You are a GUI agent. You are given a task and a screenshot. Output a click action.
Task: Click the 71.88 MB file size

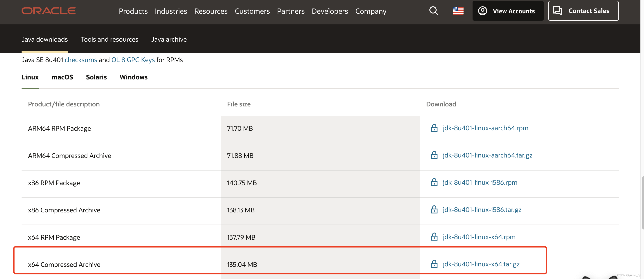pos(240,156)
